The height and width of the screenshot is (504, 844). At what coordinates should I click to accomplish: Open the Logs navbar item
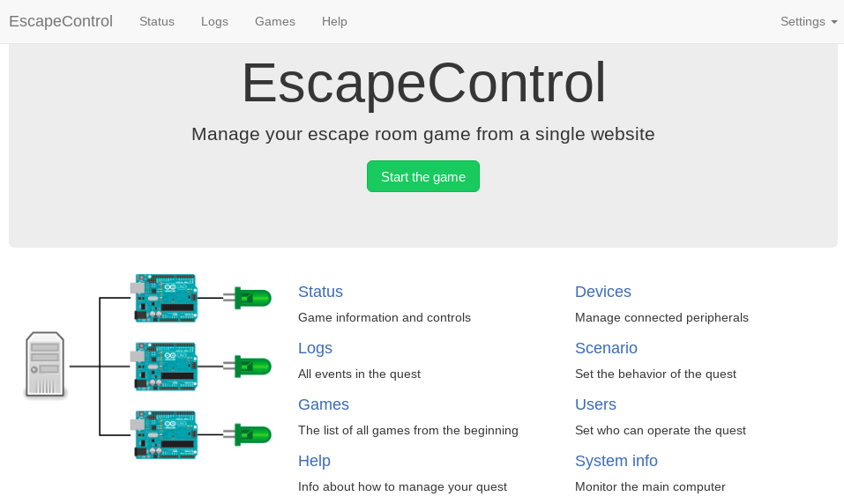point(215,21)
